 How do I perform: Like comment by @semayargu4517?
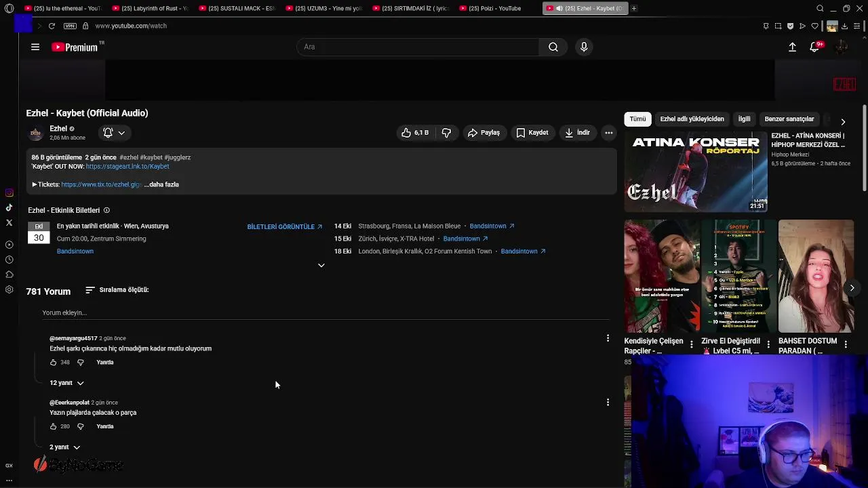point(54,363)
